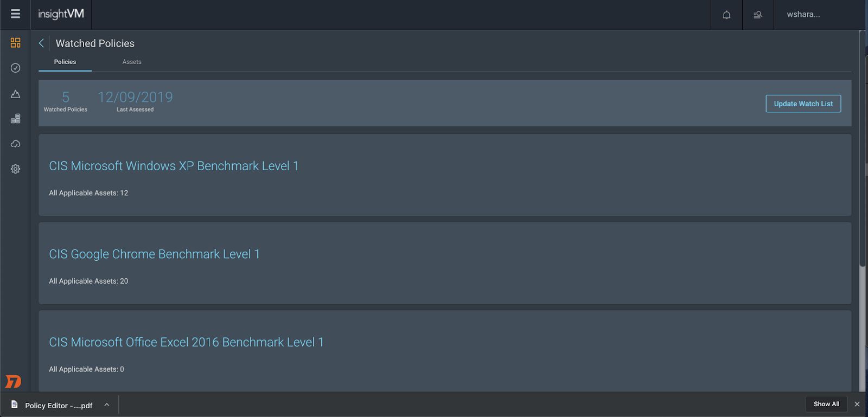
Task: Expand the Policy Editor pdf download options
Action: 107,405
